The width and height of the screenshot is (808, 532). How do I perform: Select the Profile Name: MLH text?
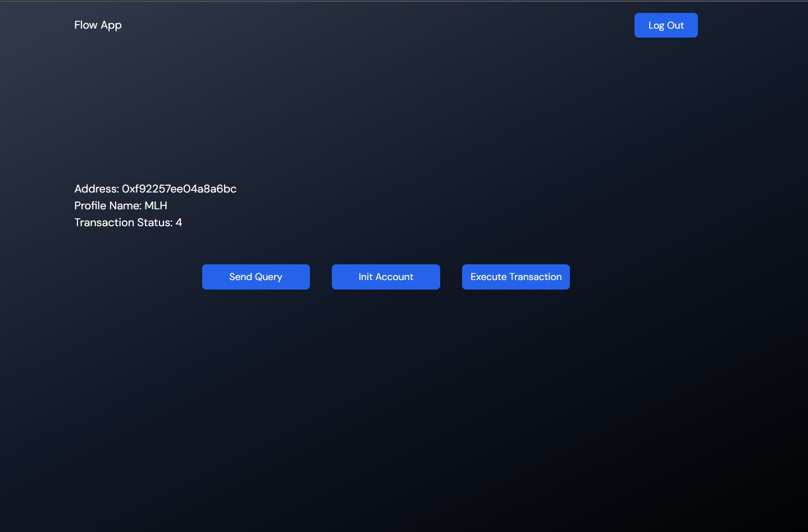click(x=121, y=206)
